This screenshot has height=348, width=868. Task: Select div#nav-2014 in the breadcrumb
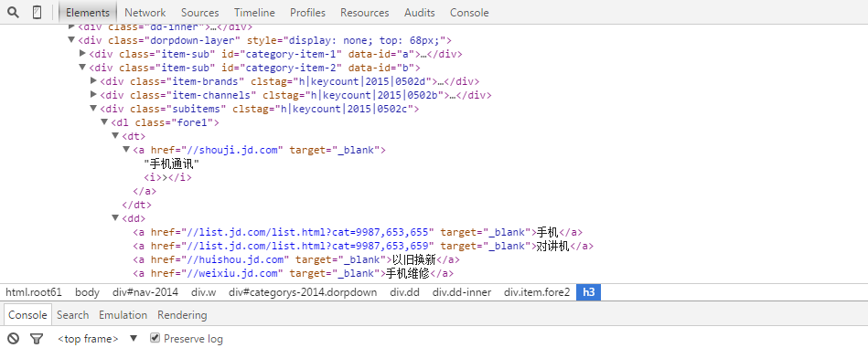(145, 292)
